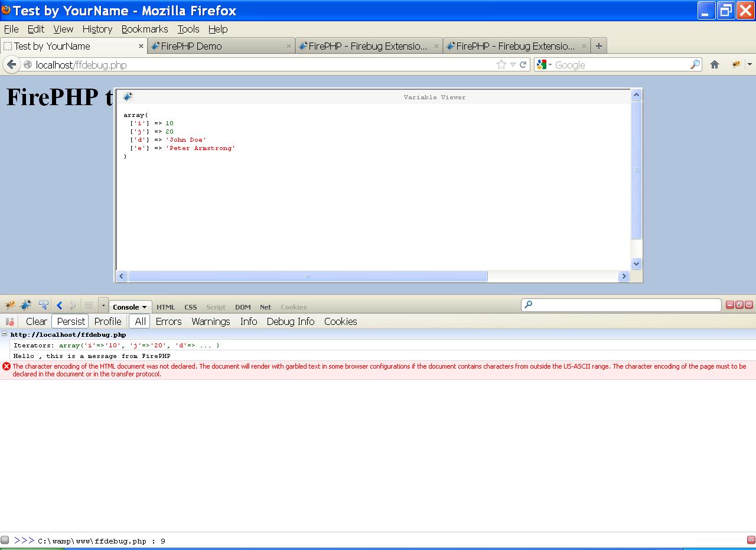Filter console to Info

[x=249, y=321]
